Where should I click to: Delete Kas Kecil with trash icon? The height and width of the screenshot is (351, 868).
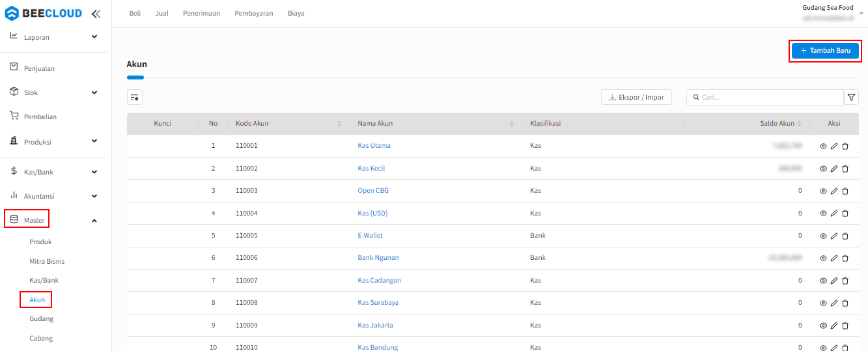click(x=845, y=169)
